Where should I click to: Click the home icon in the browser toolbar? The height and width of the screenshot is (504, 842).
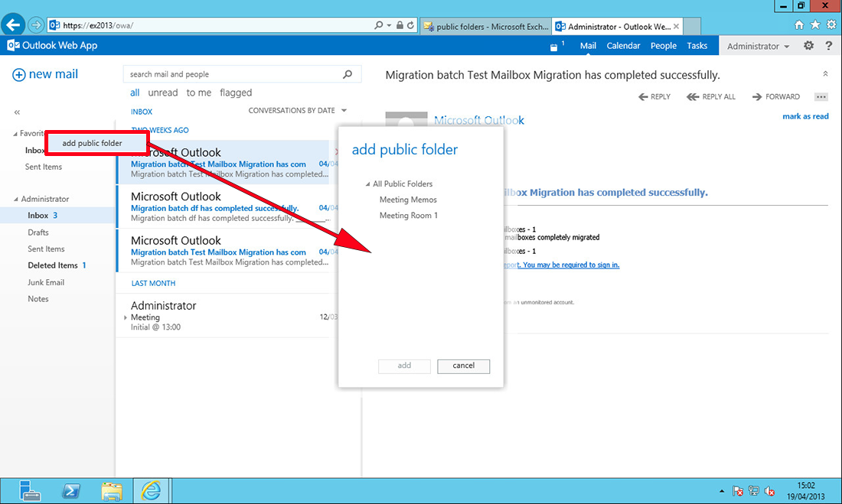(x=798, y=24)
